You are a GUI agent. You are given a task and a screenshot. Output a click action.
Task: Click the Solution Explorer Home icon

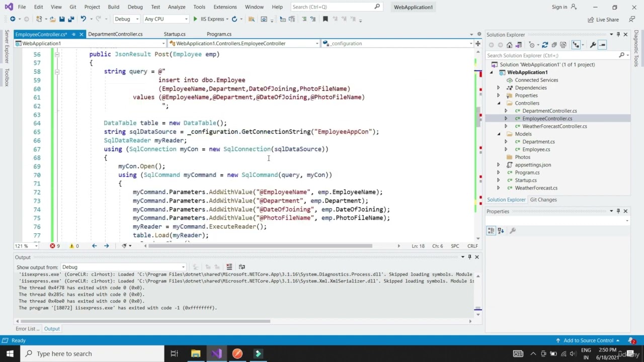(510, 45)
